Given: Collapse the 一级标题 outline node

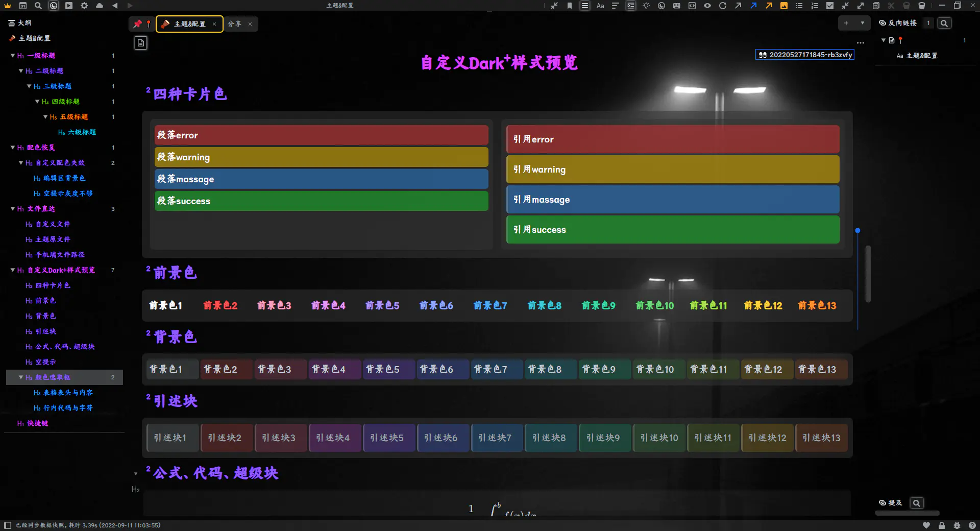Looking at the screenshot, I should (13, 56).
